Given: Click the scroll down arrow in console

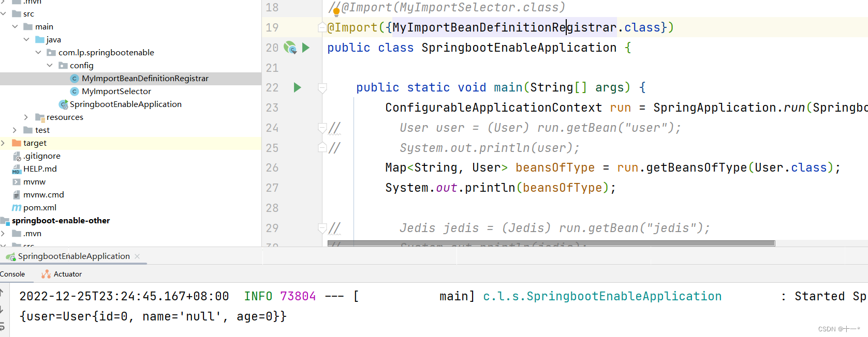Looking at the screenshot, I should point(2,310).
